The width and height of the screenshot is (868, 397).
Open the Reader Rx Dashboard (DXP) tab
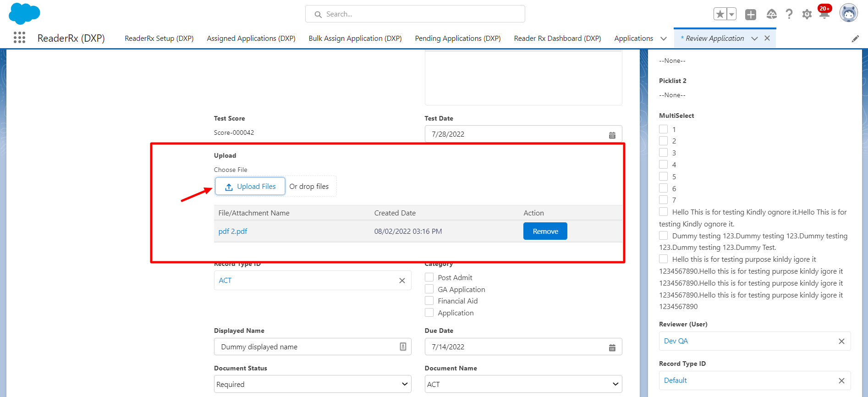pos(557,39)
